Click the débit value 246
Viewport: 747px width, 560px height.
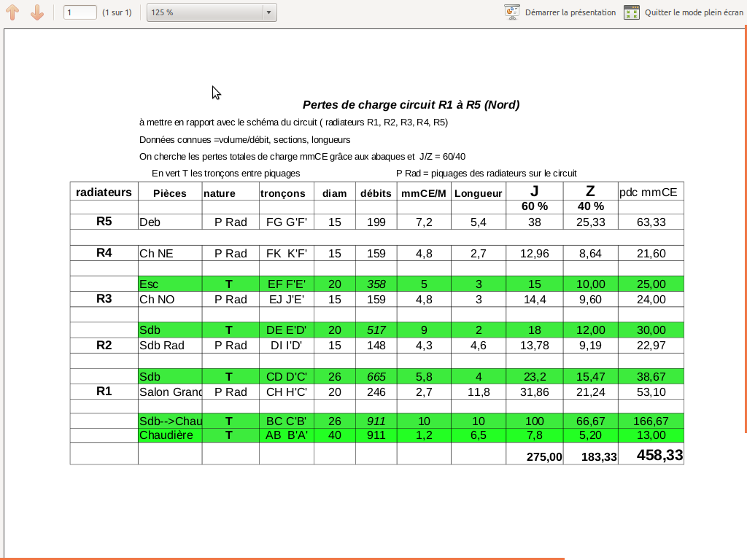tap(376, 392)
